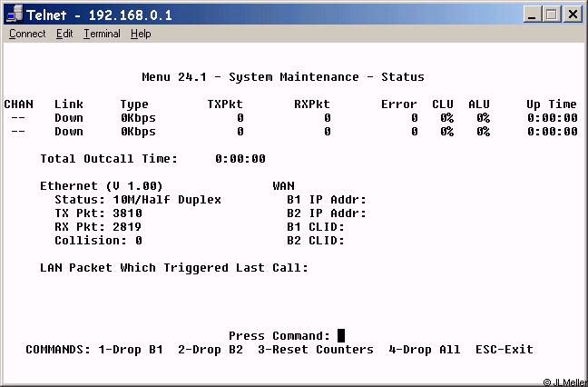Viewport: 588px width, 387px height.
Task: Click the '4-Drop All' command text
Action: 425,350
